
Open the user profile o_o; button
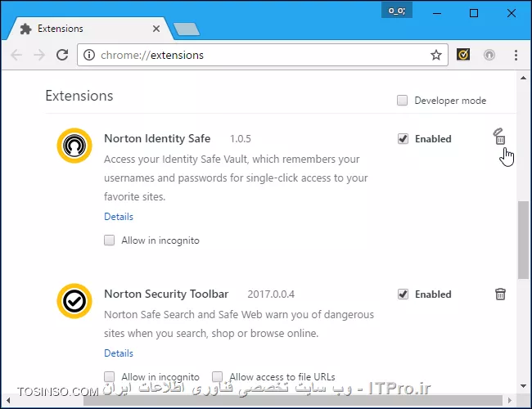click(x=397, y=11)
